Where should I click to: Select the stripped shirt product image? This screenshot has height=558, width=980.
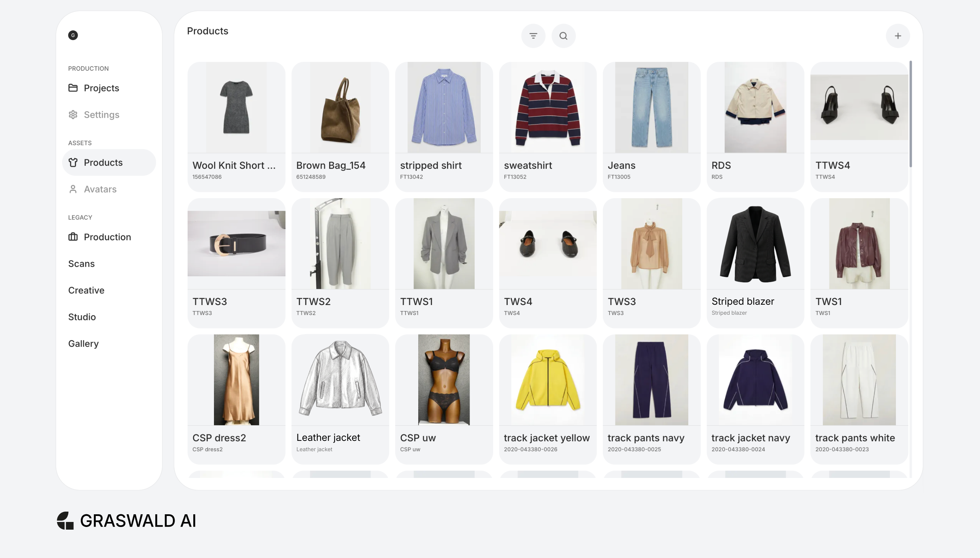(x=444, y=107)
